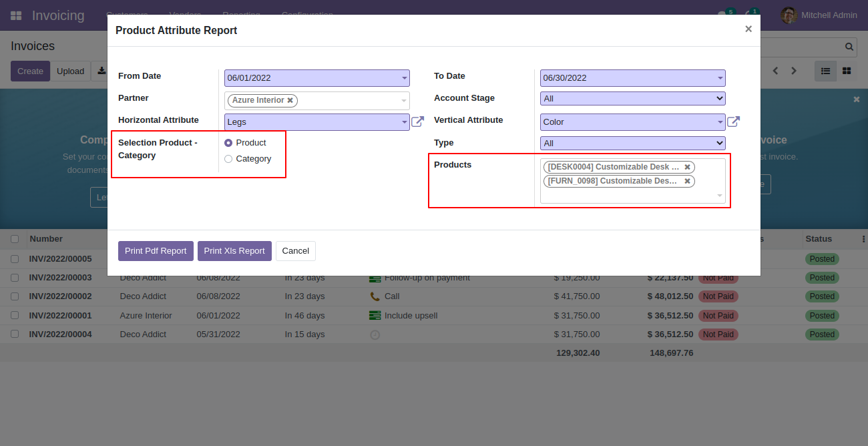Screen dimensions: 868x446
Task: Open invoice INV/2022/00004
Action: [x=60, y=334]
